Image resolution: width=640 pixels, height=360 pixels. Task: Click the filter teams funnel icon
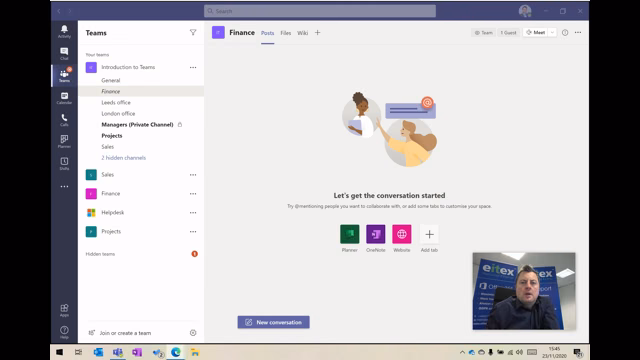pos(193,33)
